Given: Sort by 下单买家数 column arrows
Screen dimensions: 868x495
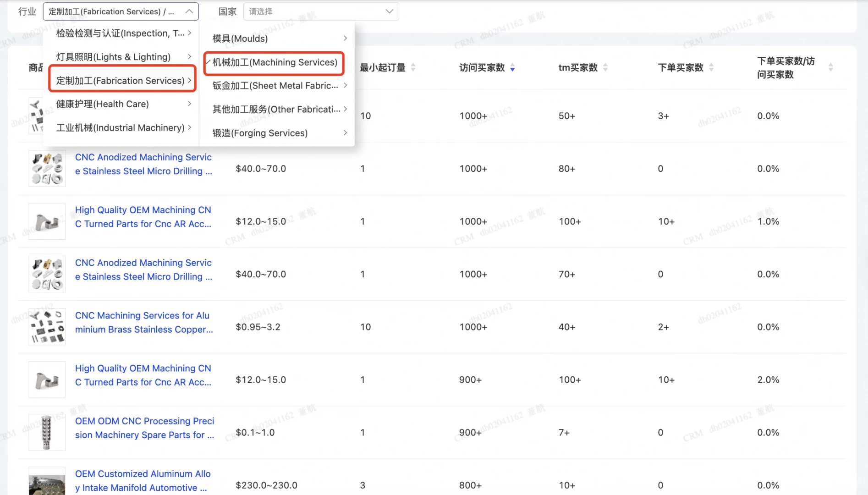Looking at the screenshot, I should click(711, 67).
